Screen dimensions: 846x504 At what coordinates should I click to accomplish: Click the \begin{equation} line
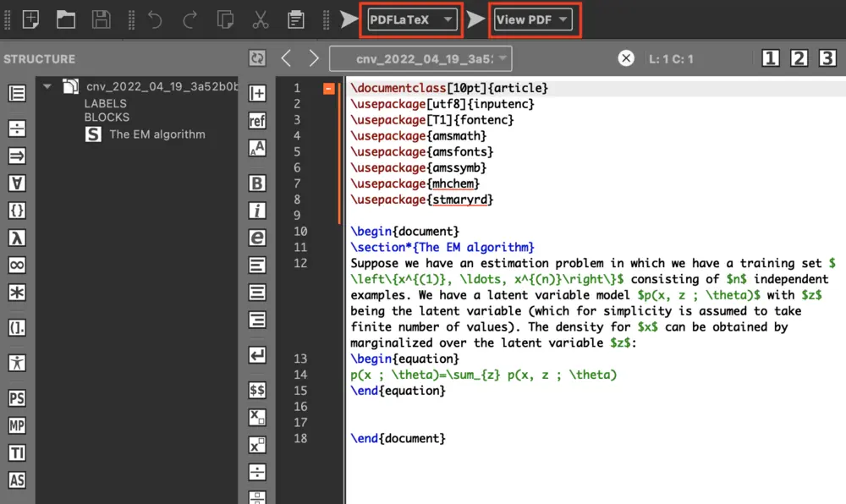pos(404,359)
